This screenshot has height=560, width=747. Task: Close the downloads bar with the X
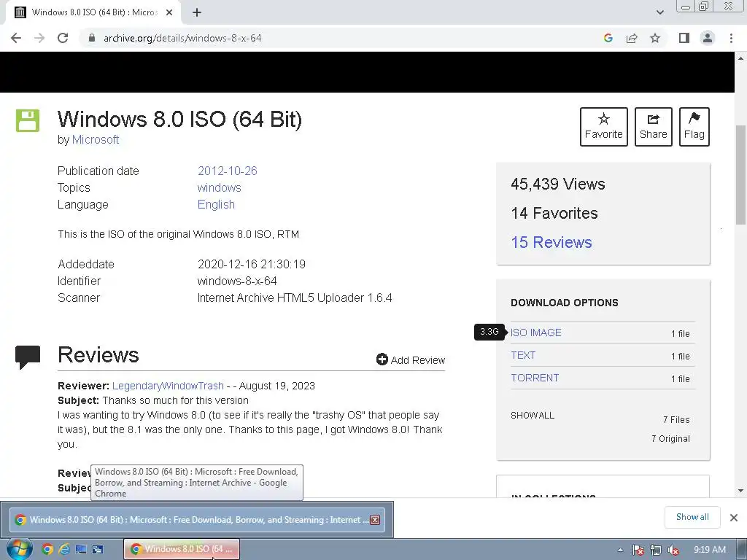[x=734, y=518]
